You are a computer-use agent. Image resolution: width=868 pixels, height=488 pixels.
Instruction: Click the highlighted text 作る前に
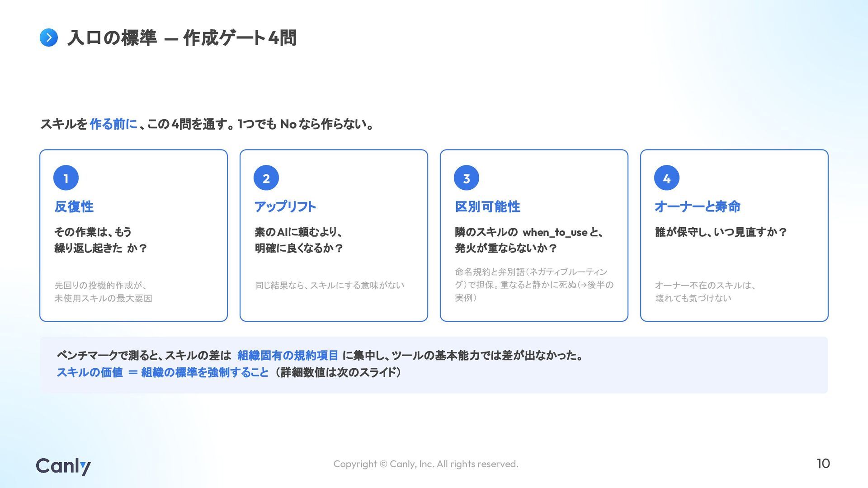113,124
